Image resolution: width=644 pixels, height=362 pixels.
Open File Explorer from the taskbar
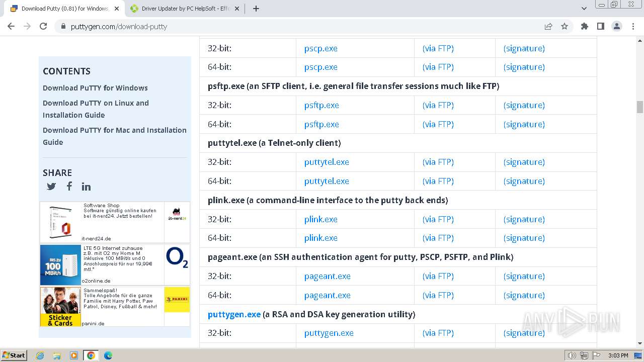coord(57,355)
